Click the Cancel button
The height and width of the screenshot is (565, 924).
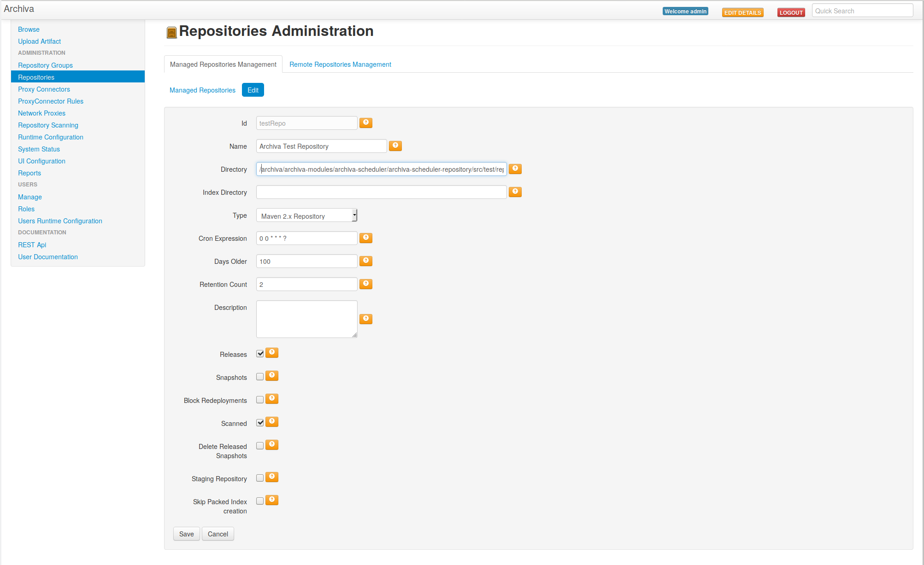coord(218,534)
